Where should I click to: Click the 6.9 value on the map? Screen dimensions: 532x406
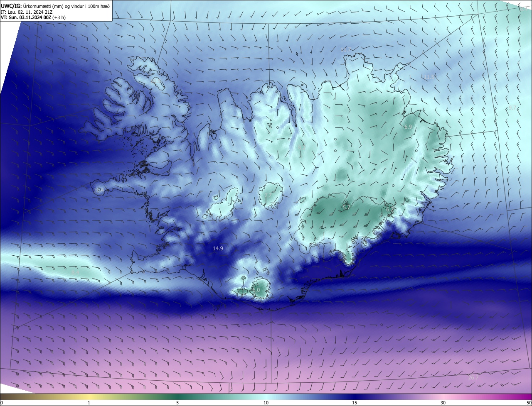408,127
